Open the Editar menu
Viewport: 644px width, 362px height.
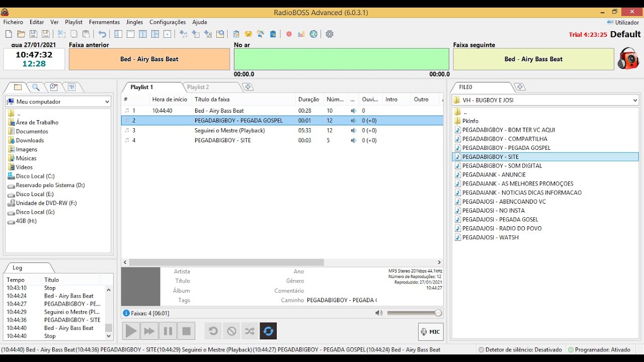pos(37,22)
